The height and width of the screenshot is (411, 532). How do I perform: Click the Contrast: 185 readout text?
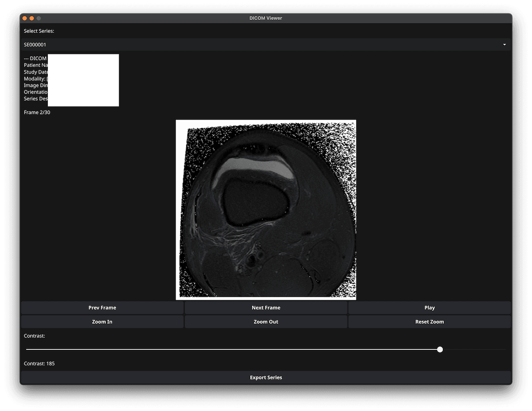[x=39, y=363]
